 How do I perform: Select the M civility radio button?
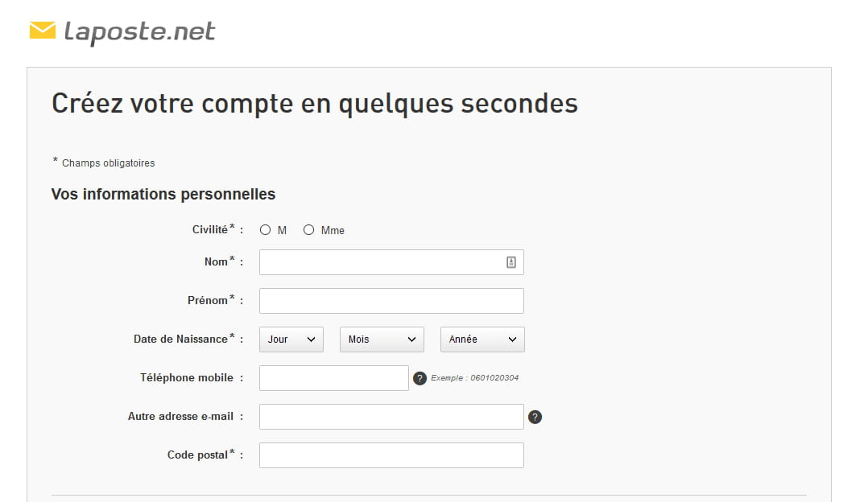point(266,230)
